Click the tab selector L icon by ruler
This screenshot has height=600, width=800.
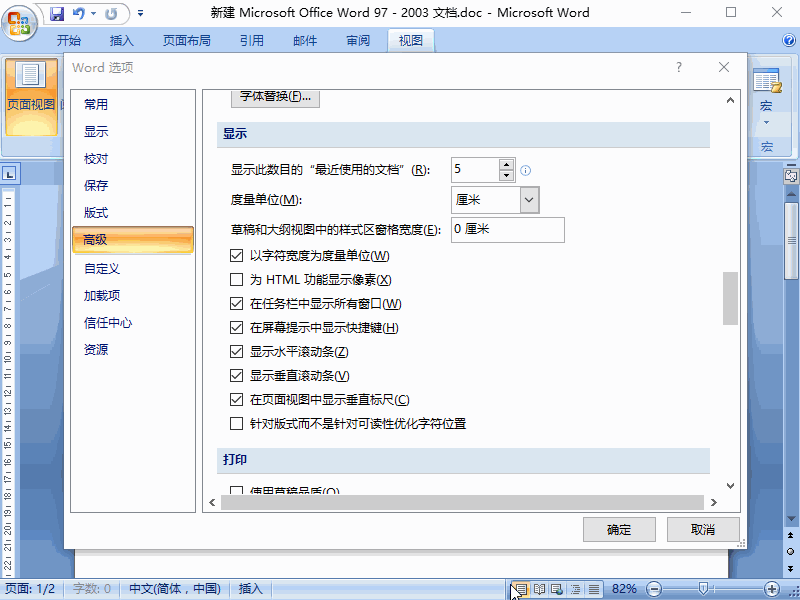(x=9, y=173)
